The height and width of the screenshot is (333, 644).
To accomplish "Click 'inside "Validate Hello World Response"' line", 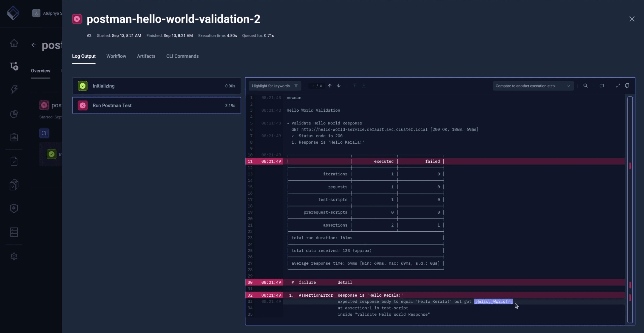I will (384, 314).
